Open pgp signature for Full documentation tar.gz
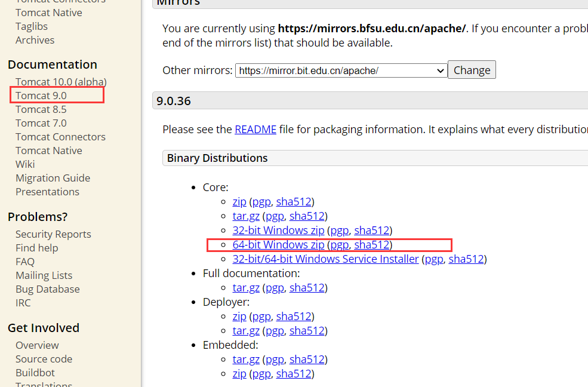The height and width of the screenshot is (387, 588). point(275,288)
